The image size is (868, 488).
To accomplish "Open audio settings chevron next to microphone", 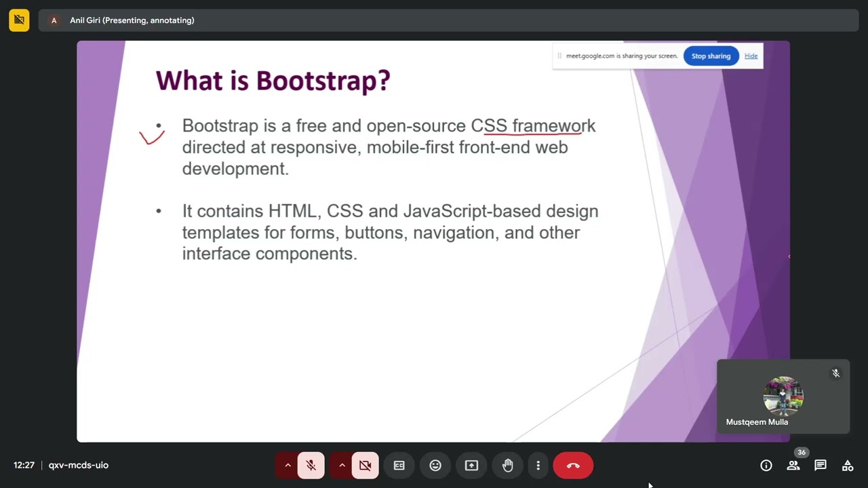I will tap(288, 466).
